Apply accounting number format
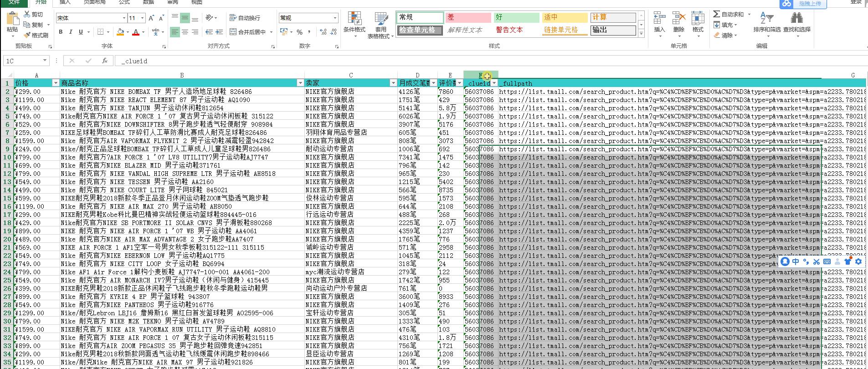This screenshot has width=868, height=369. tap(283, 32)
